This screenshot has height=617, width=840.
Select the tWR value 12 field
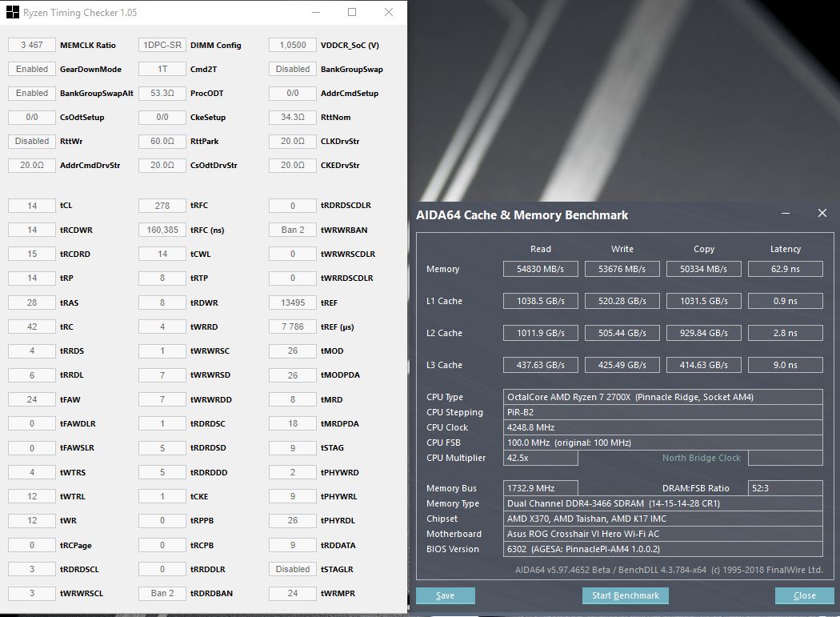(32, 520)
